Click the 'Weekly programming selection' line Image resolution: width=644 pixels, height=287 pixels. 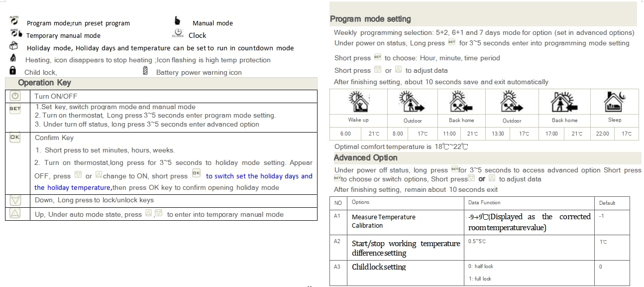(x=484, y=33)
